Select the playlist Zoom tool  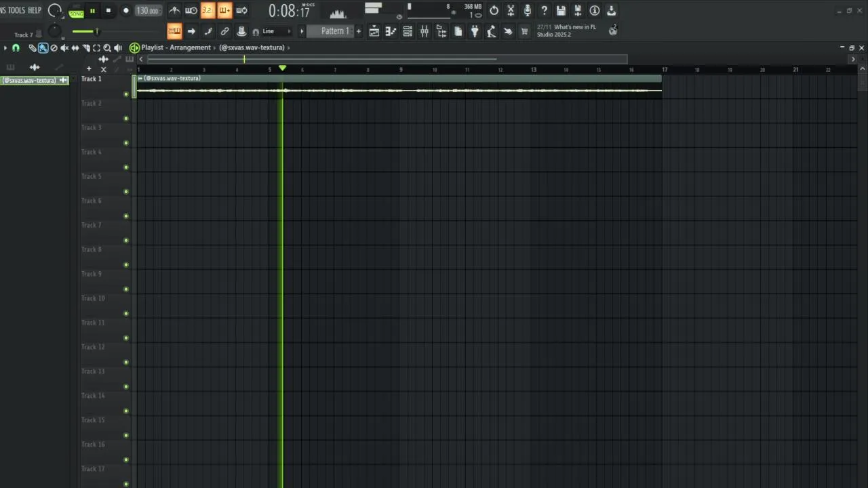[107, 47]
